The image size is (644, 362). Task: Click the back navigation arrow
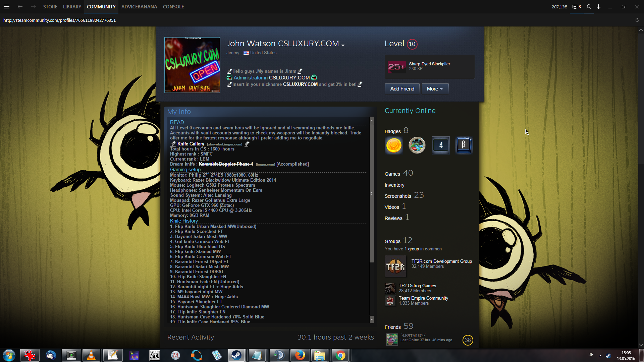(20, 7)
